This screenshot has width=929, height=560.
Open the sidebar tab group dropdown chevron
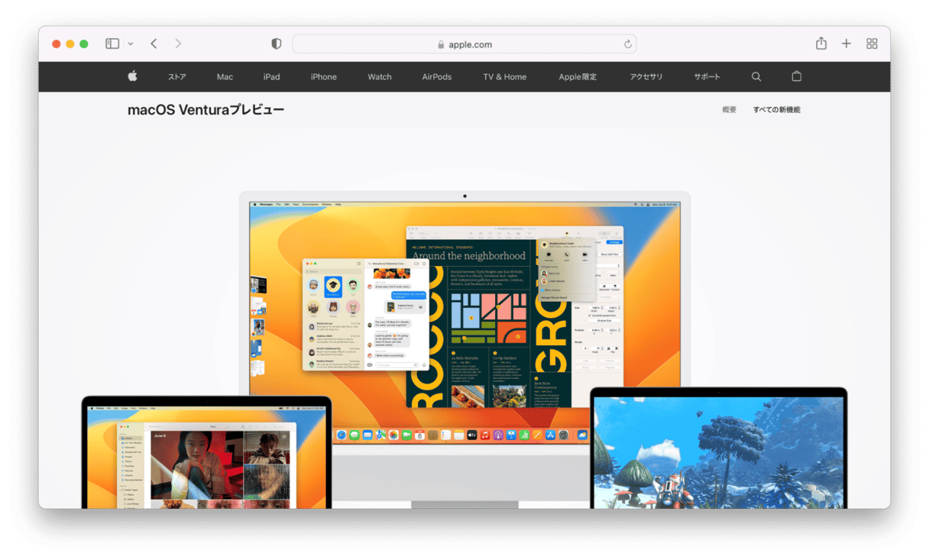[131, 44]
